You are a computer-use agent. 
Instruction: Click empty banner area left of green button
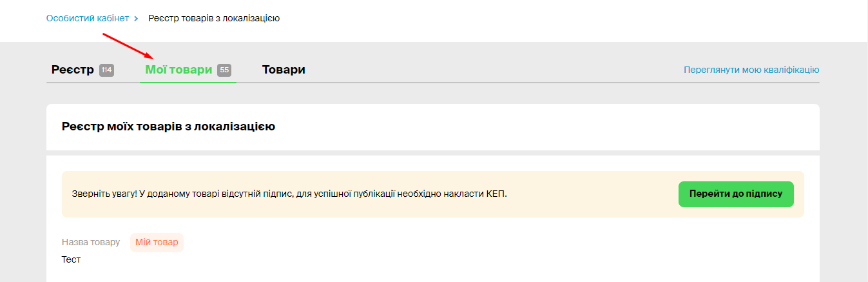[x=593, y=194]
